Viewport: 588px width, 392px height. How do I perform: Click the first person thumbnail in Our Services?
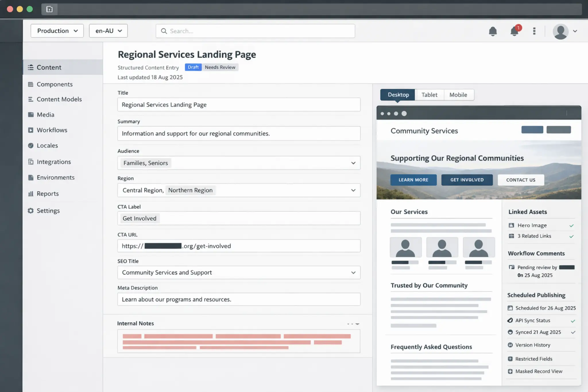(x=405, y=247)
